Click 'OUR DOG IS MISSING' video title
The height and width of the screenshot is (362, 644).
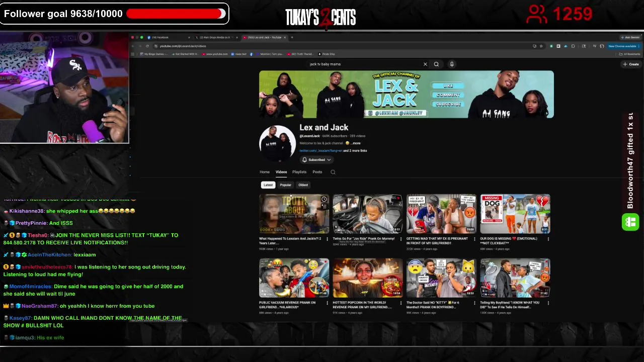tap(508, 241)
